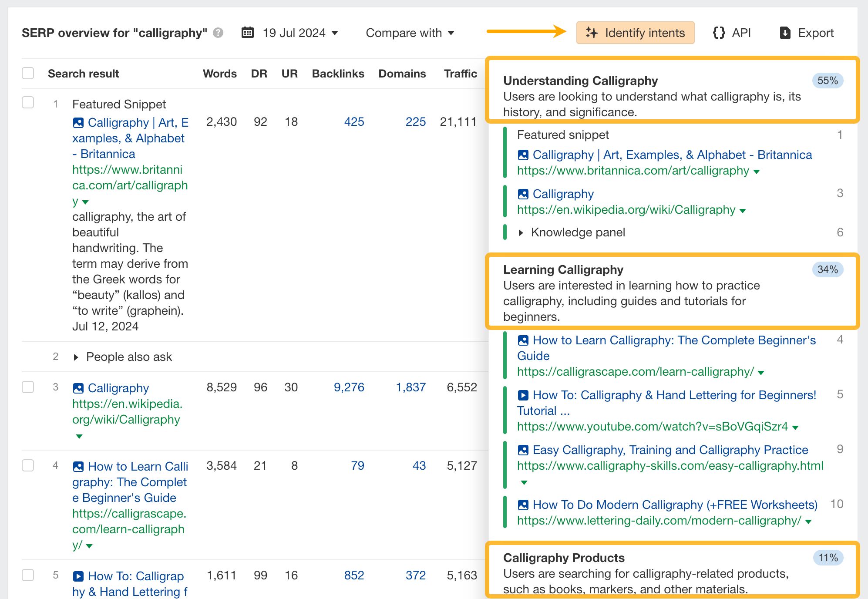Click the video icon beside the YouTube tutorial result
Image resolution: width=868 pixels, height=599 pixels.
(x=523, y=395)
